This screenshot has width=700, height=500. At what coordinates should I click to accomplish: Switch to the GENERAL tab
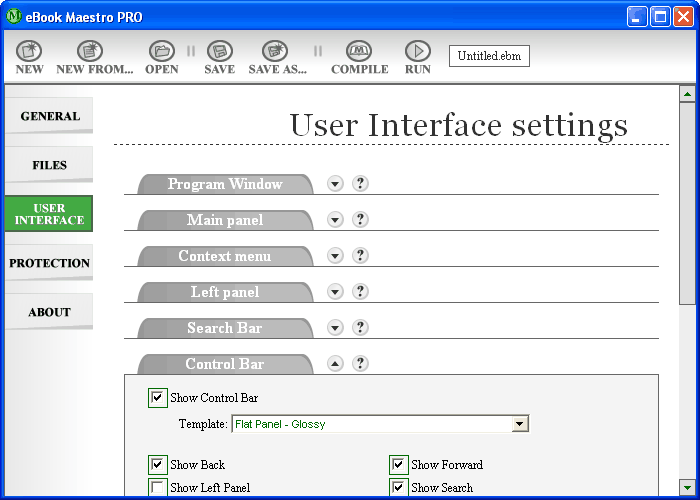point(49,116)
